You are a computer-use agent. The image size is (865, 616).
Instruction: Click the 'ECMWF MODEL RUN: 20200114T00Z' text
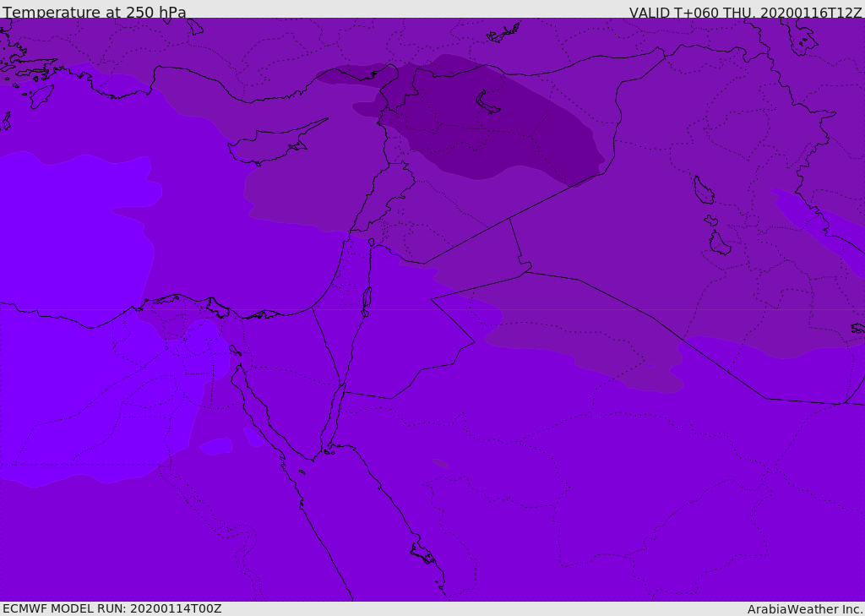coord(112,609)
